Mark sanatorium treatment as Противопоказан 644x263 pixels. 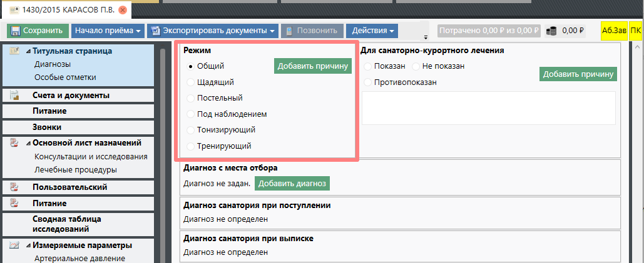tap(367, 82)
